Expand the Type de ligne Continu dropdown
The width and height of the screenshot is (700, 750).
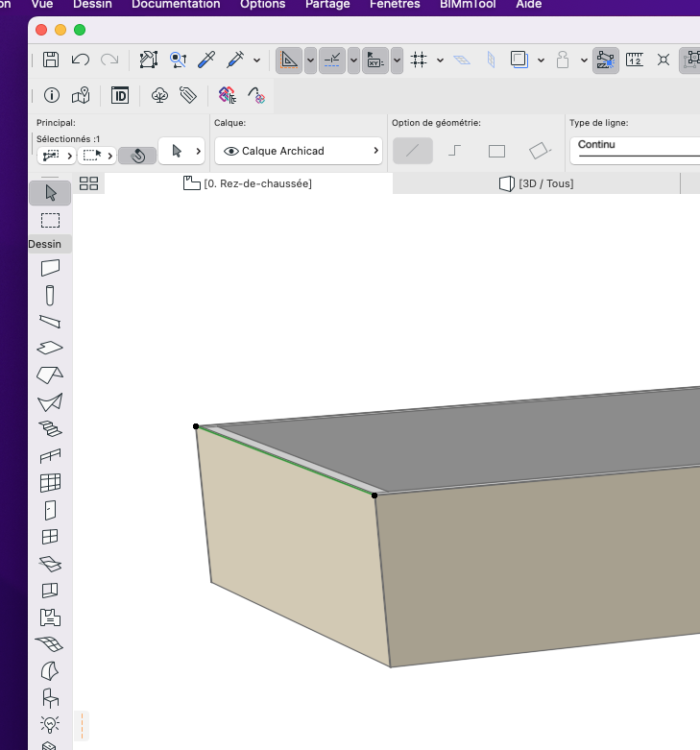pos(636,150)
